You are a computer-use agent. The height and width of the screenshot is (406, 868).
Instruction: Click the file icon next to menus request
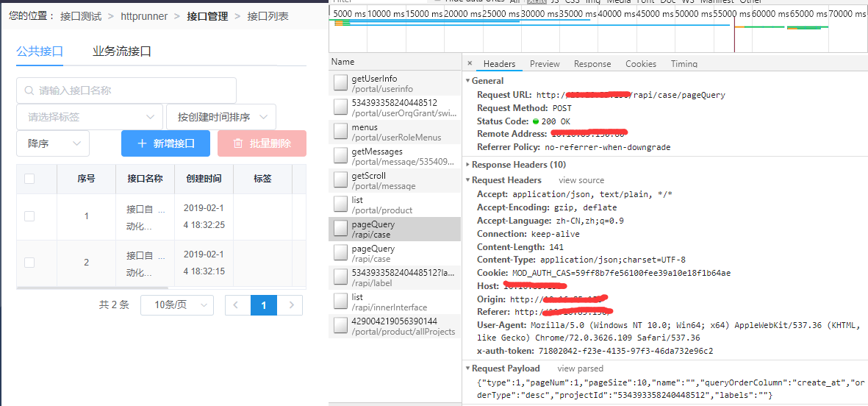click(340, 131)
